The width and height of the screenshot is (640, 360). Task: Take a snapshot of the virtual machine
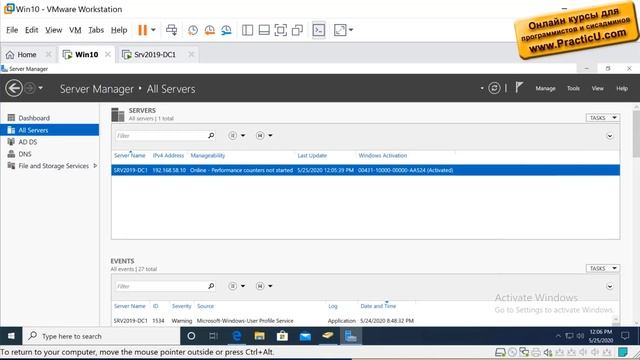pyautogui.click(x=193, y=30)
